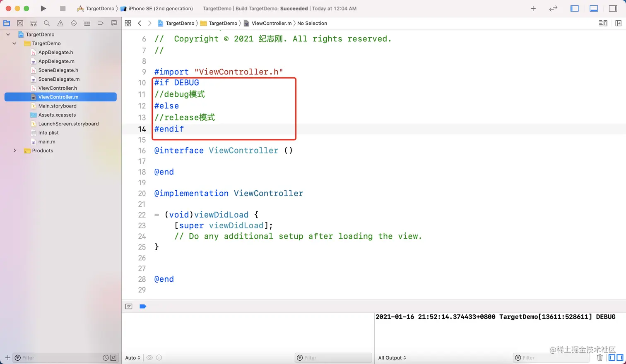626x364 pixels.
Task: Enable code review mode arrows
Action: click(x=553, y=8)
